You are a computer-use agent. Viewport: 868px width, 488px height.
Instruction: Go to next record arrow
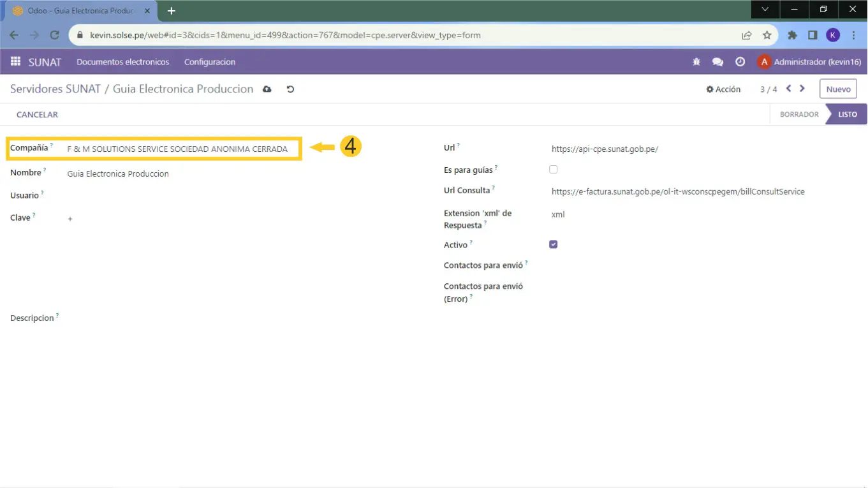pyautogui.click(x=802, y=89)
